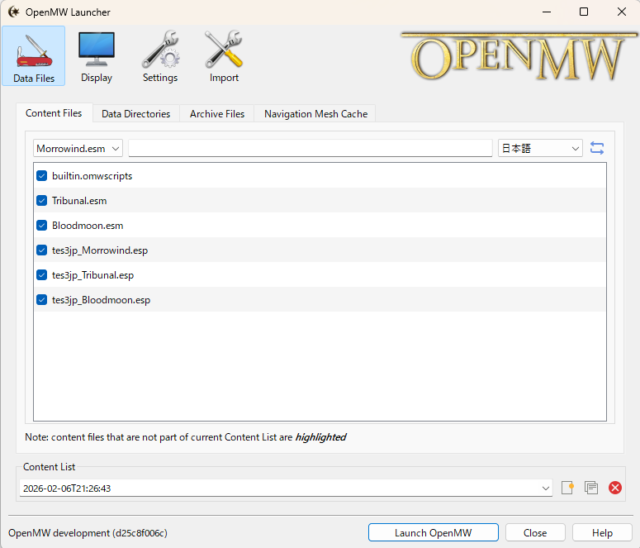Image resolution: width=640 pixels, height=548 pixels.
Task: Click the Help button
Action: coord(602,532)
